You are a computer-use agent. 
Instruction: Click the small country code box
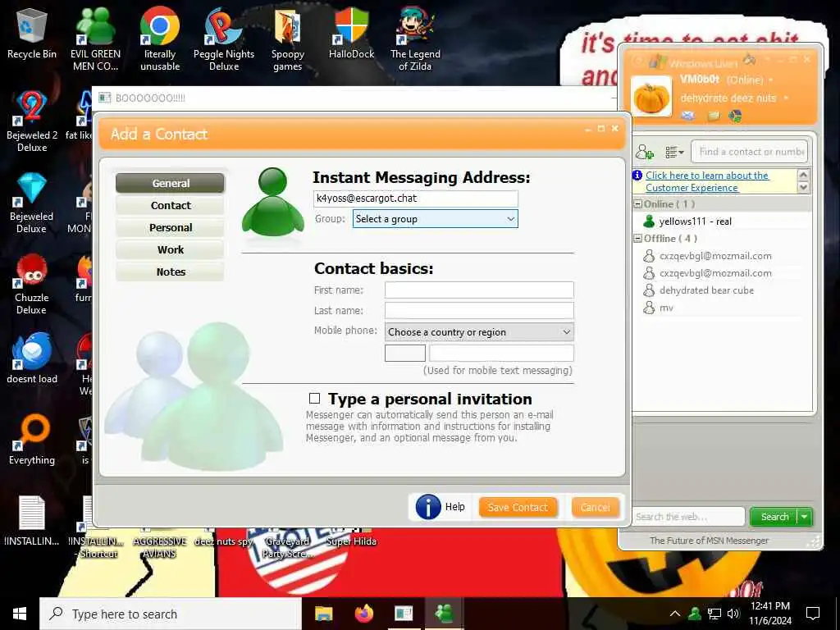pos(405,353)
